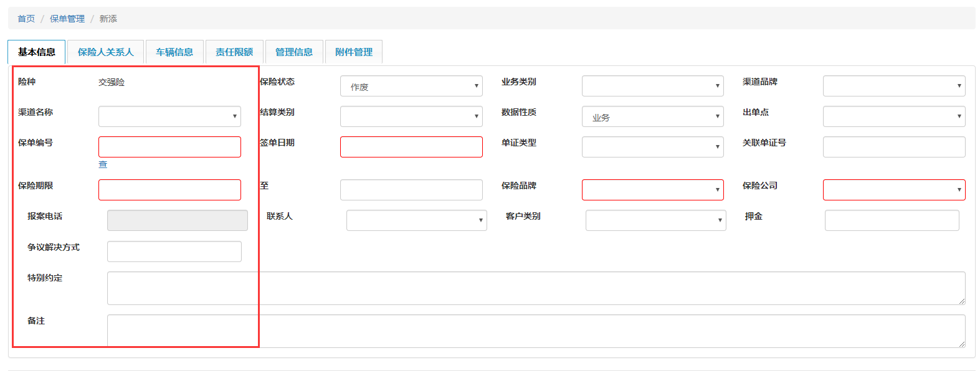
Task: Open the 保险公司 dropdown
Action: 894,190
